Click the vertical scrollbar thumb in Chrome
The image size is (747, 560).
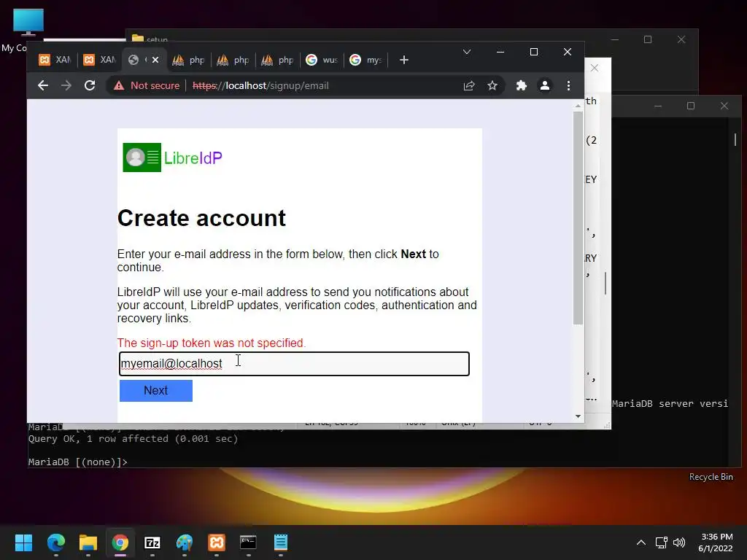click(x=578, y=217)
